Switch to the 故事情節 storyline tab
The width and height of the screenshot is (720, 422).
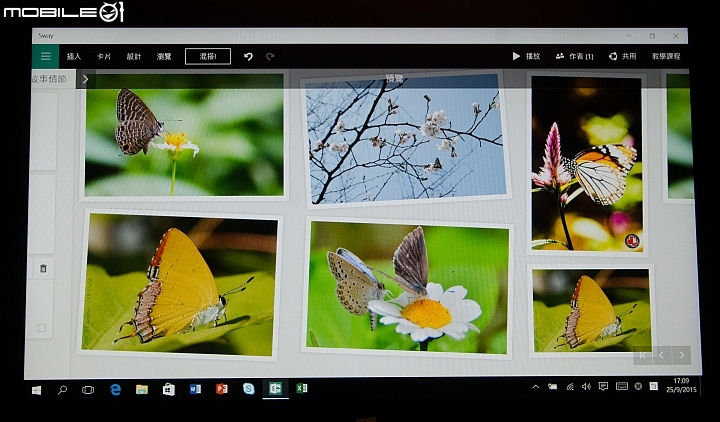click(49, 79)
